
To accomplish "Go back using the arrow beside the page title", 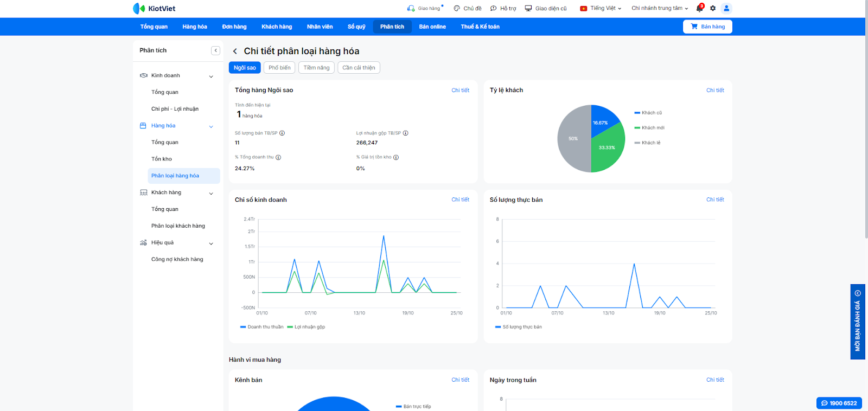I will (235, 52).
